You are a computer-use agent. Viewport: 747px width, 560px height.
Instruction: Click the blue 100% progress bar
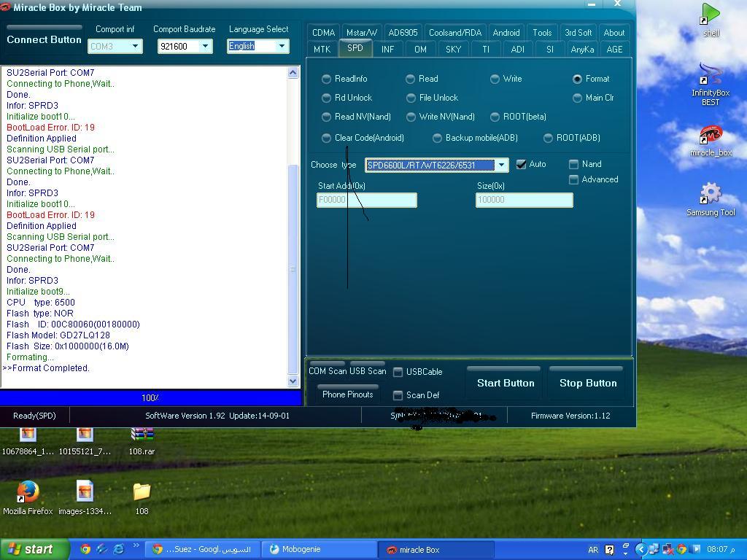(x=150, y=397)
